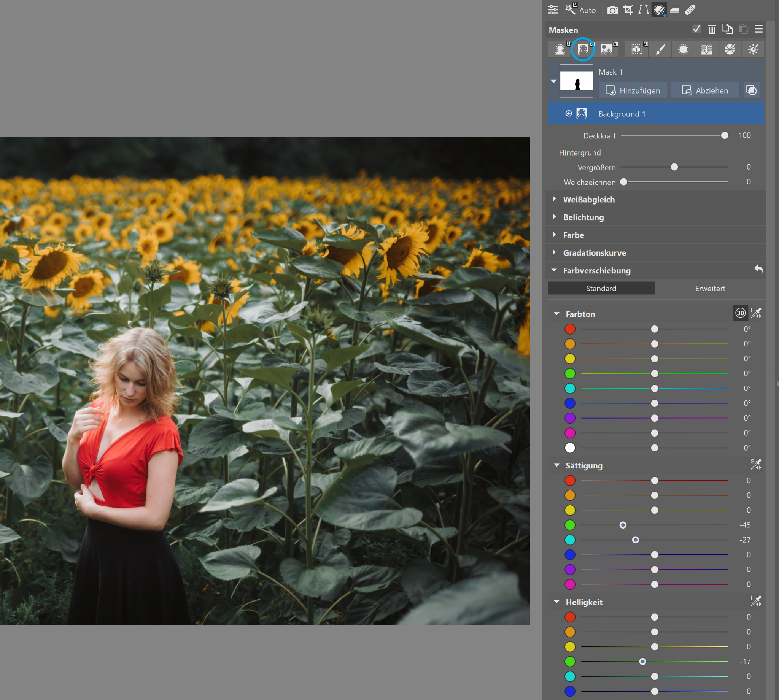
Task: Pick the radial filter mask tool
Action: coord(683,49)
